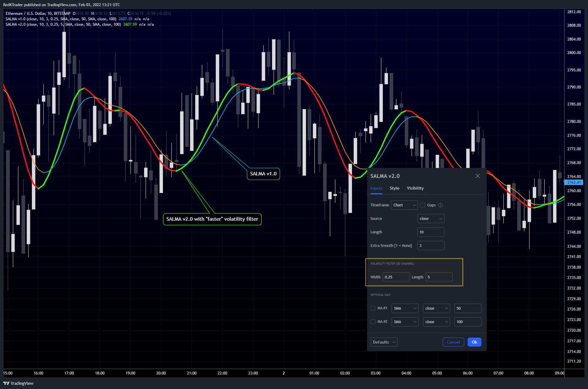Viewport: 588px width, 389px height.
Task: Open the Timeframe Chart dropdown
Action: 404,205
